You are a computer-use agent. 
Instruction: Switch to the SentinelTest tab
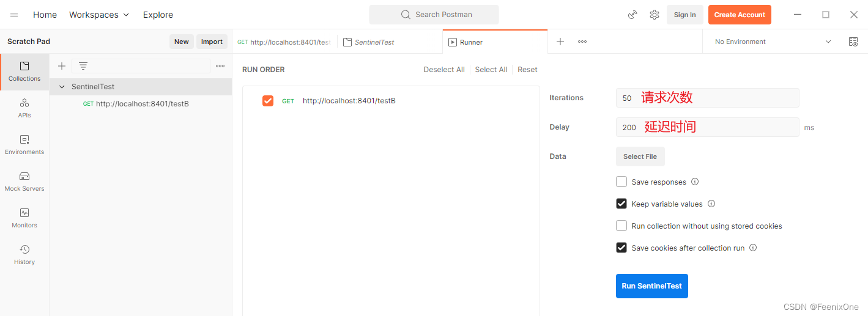coord(374,42)
